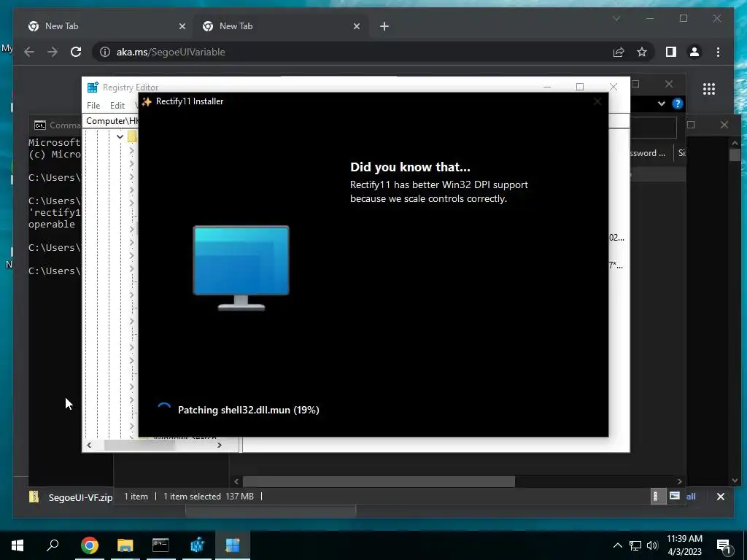This screenshot has height=560, width=747.
Task: Open Chrome tab search chevron
Action: tap(616, 18)
